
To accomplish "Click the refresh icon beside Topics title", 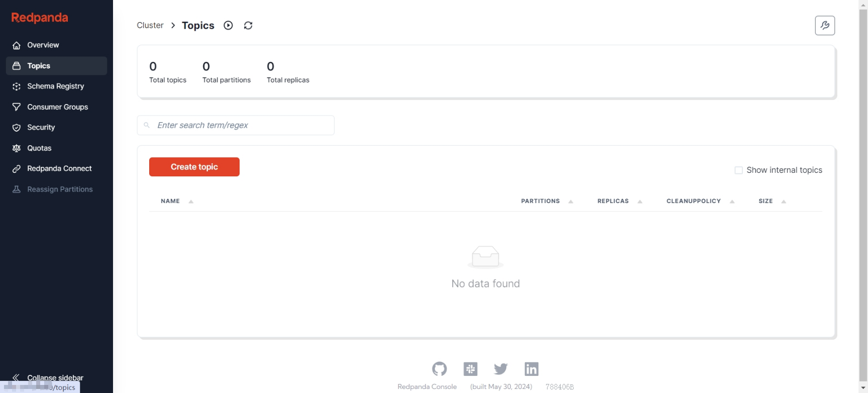I will pos(248,26).
